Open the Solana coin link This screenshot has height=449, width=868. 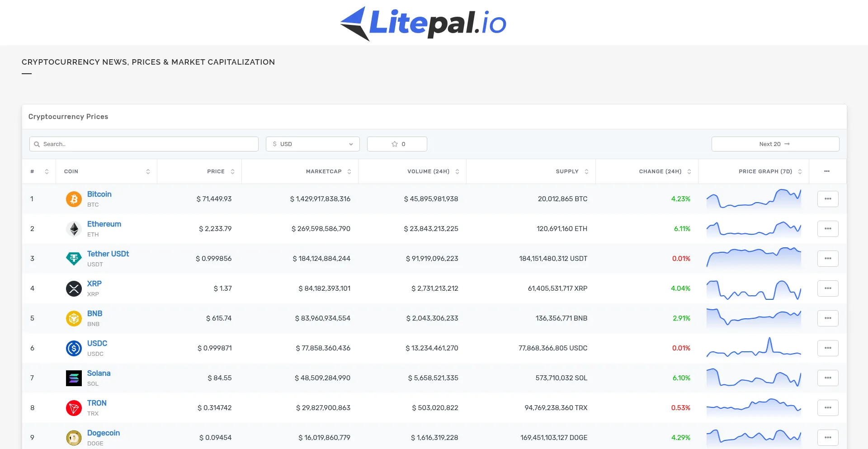point(99,373)
